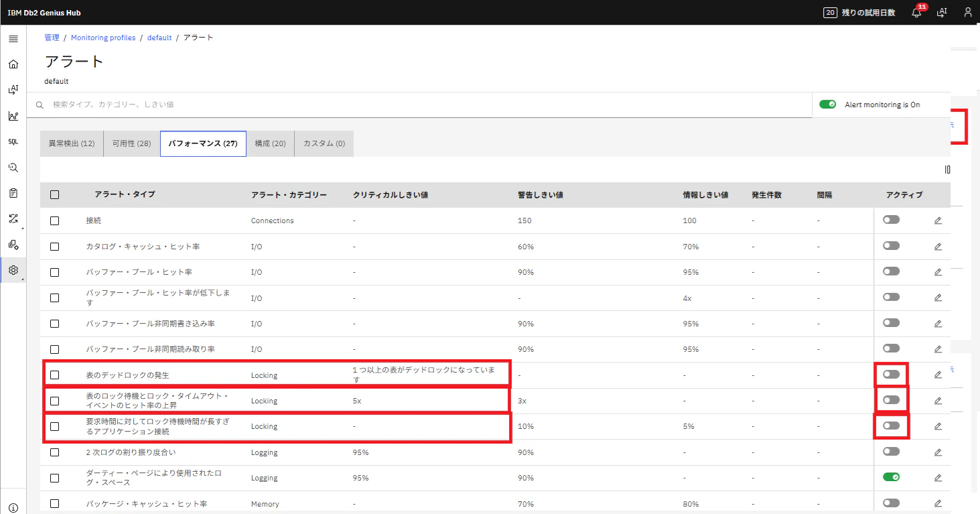The image size is (980, 514).
Task: Open the AI assistant icon in the left sidebar
Action: pos(13,90)
